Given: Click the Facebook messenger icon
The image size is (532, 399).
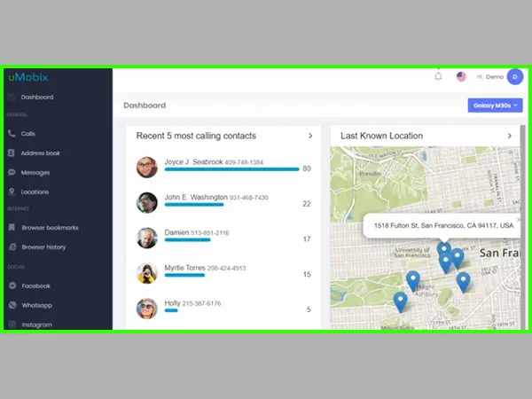Looking at the screenshot, I should click(x=12, y=286).
